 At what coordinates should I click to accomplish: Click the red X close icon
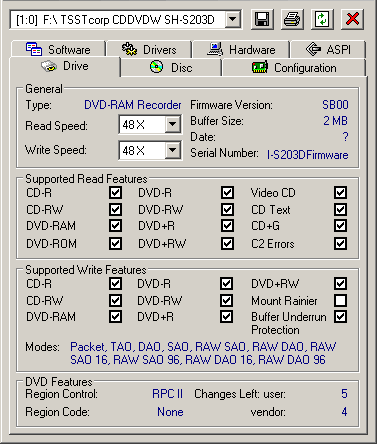tap(352, 19)
